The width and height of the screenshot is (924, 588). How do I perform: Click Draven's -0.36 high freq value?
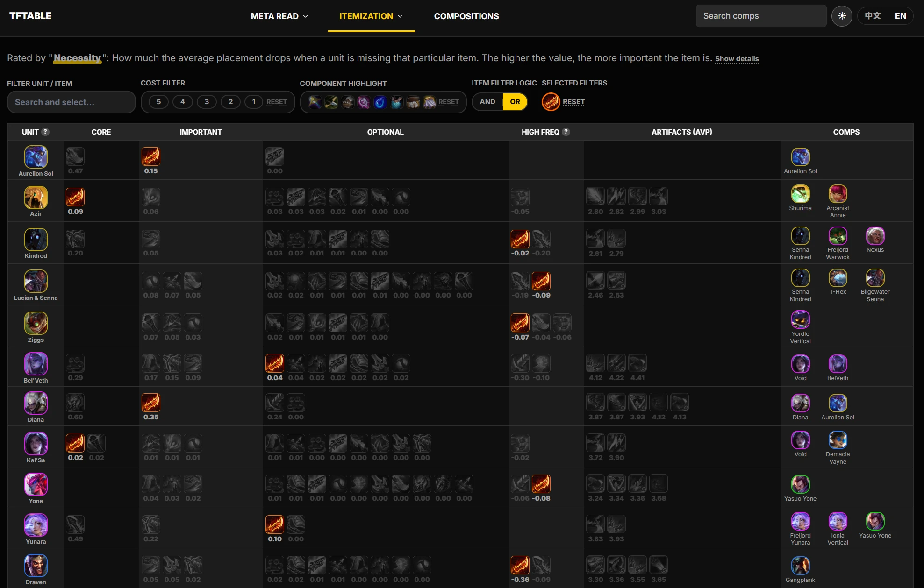[x=520, y=580]
